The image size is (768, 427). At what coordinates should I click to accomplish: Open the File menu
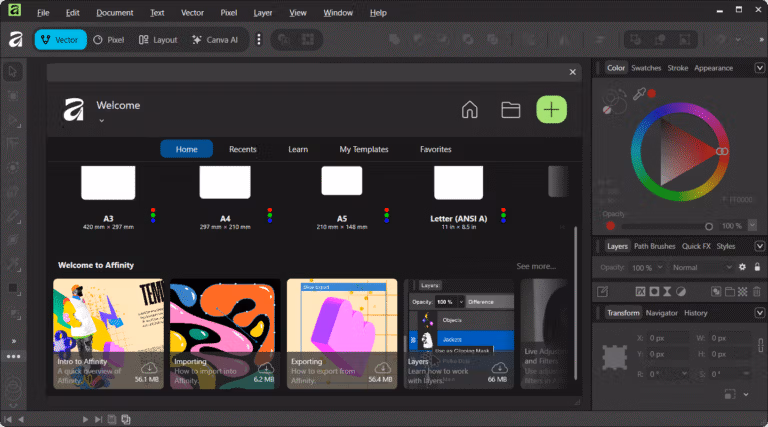coord(43,13)
